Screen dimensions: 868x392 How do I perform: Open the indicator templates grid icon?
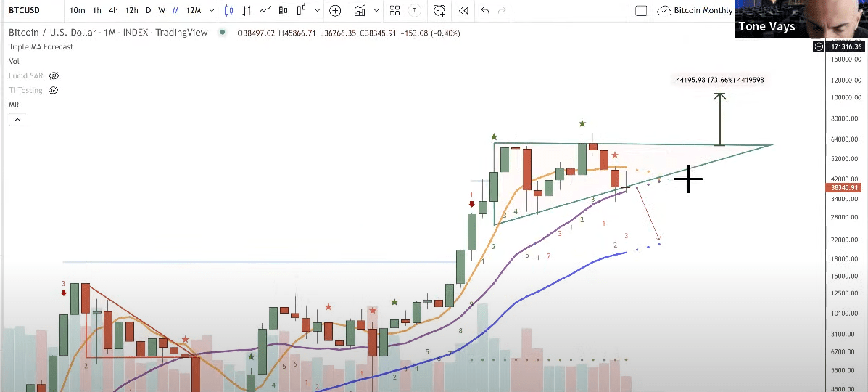[x=394, y=11]
